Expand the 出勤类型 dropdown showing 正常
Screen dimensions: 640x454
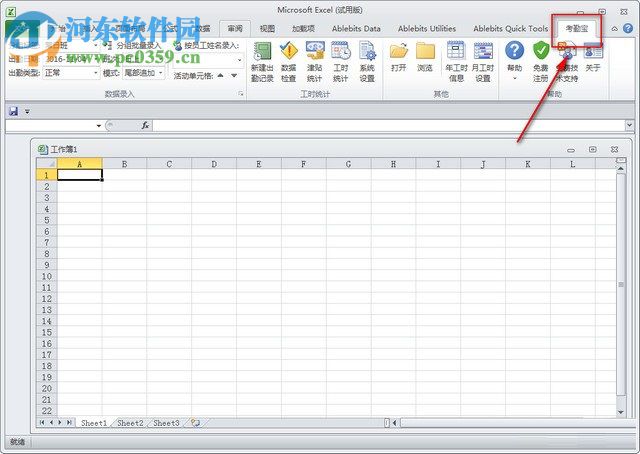(x=96, y=73)
